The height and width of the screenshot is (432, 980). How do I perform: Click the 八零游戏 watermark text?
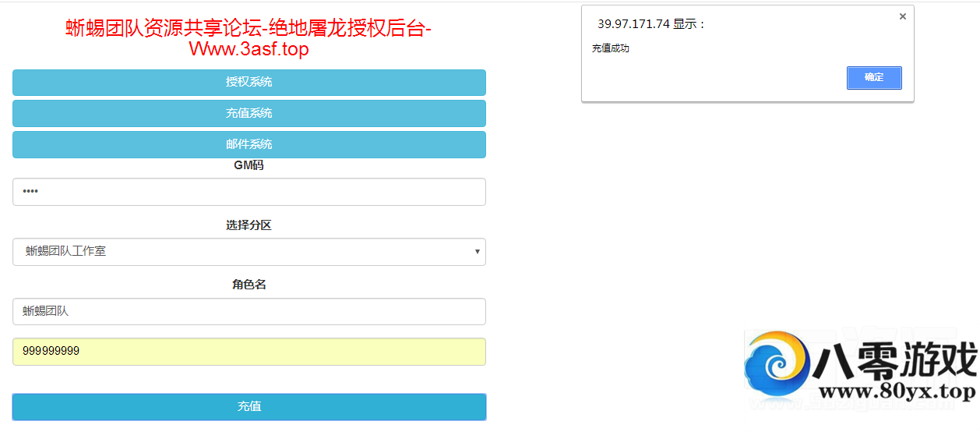[894, 361]
